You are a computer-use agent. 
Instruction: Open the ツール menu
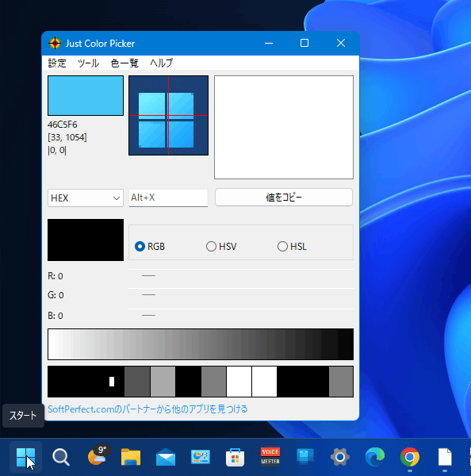[88, 63]
